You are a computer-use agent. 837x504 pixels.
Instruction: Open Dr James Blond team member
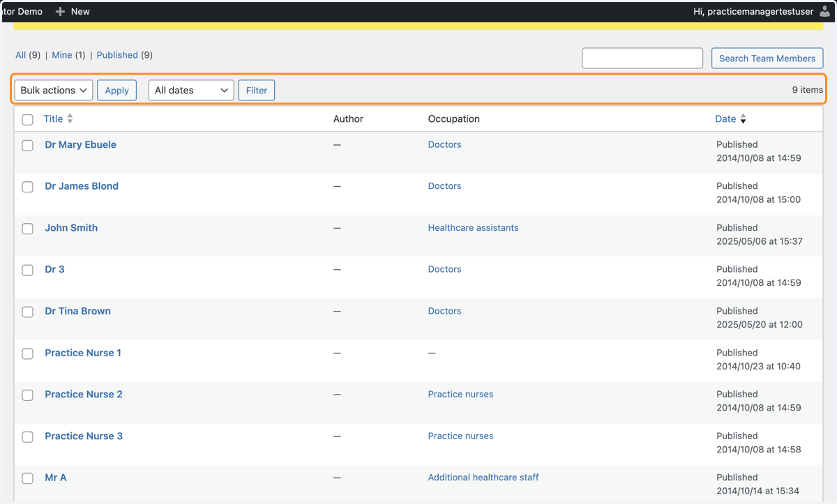(82, 186)
